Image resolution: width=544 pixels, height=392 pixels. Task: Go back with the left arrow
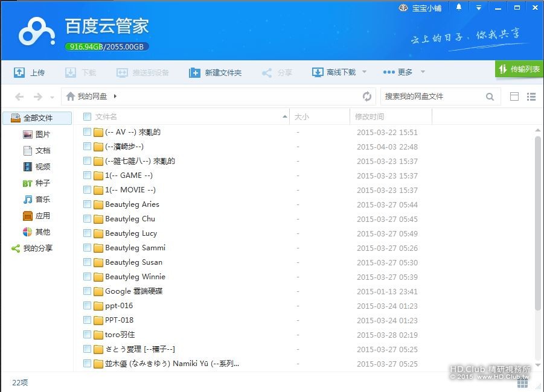19,96
